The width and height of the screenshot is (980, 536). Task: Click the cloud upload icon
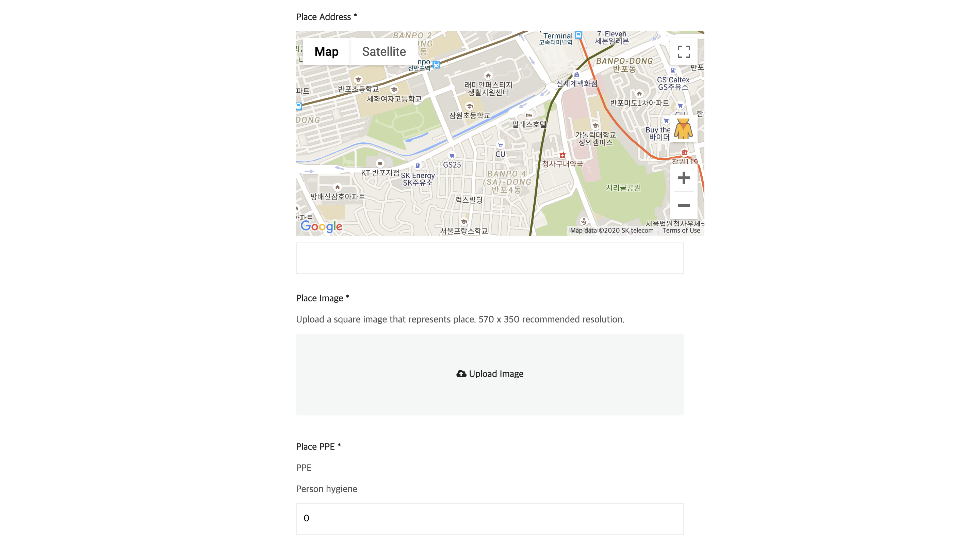461,374
